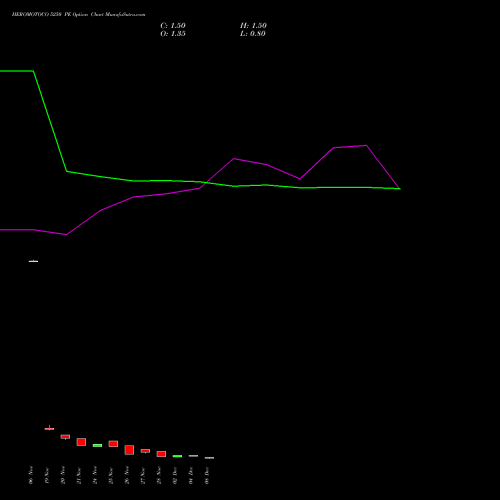Select the red candlestick above 28 Nov
500x500 pixels.
[x=161, y=454]
